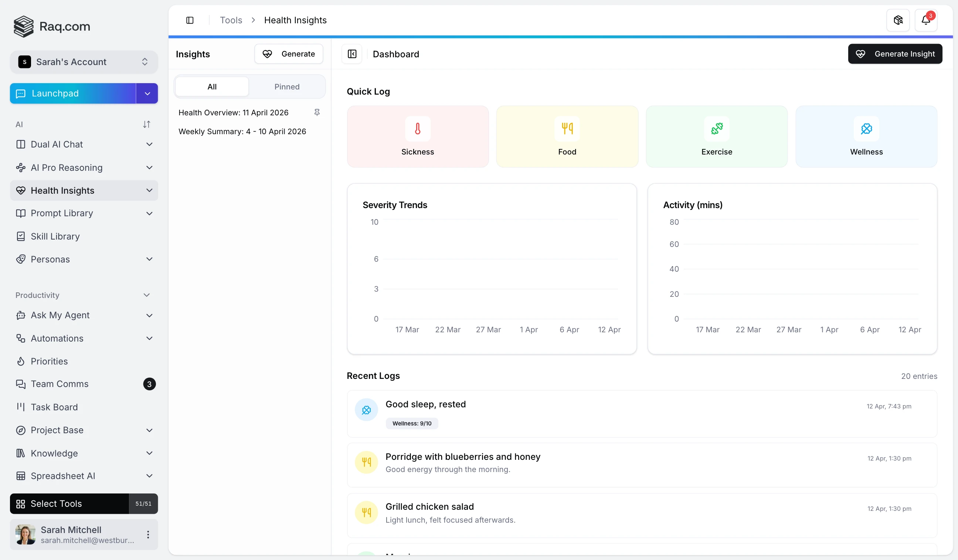Open the Tools breadcrumb menu
Screen dimensions: 958x560
[x=230, y=20]
